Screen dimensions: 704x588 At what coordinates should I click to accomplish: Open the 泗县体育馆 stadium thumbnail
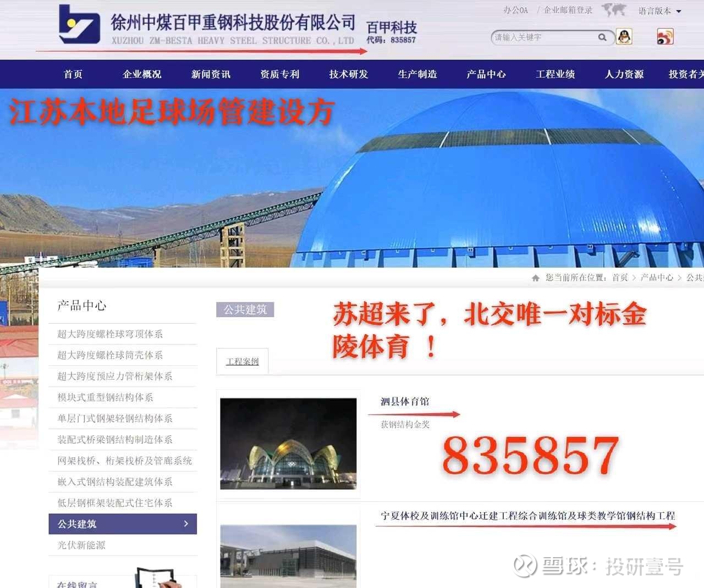coord(288,443)
